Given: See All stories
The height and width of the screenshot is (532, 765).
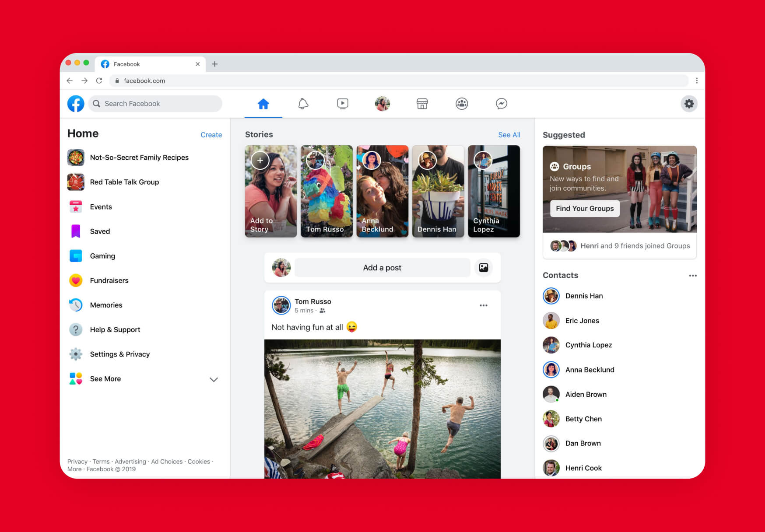Looking at the screenshot, I should [509, 135].
